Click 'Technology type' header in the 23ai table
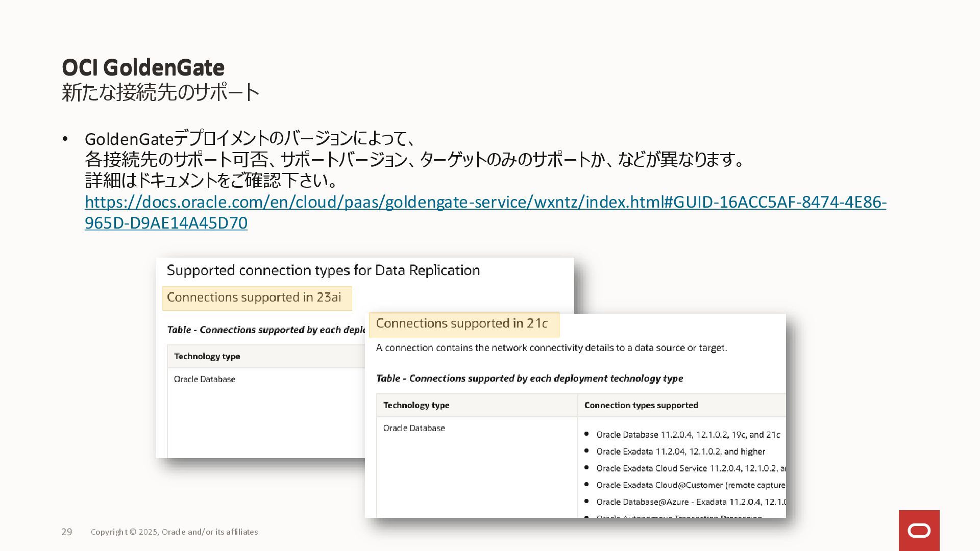 pos(207,356)
